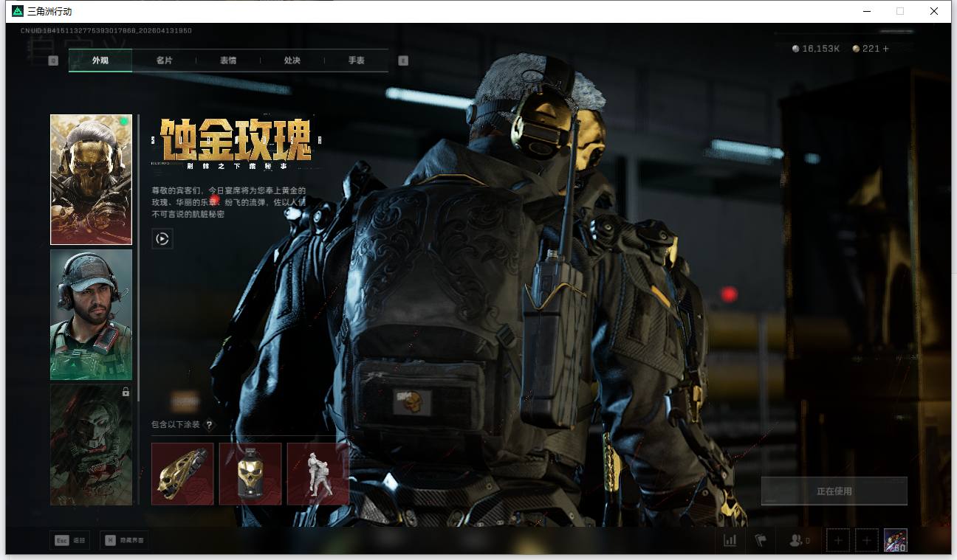Open the friends icon showing 0
The image size is (957, 560).
(x=800, y=541)
